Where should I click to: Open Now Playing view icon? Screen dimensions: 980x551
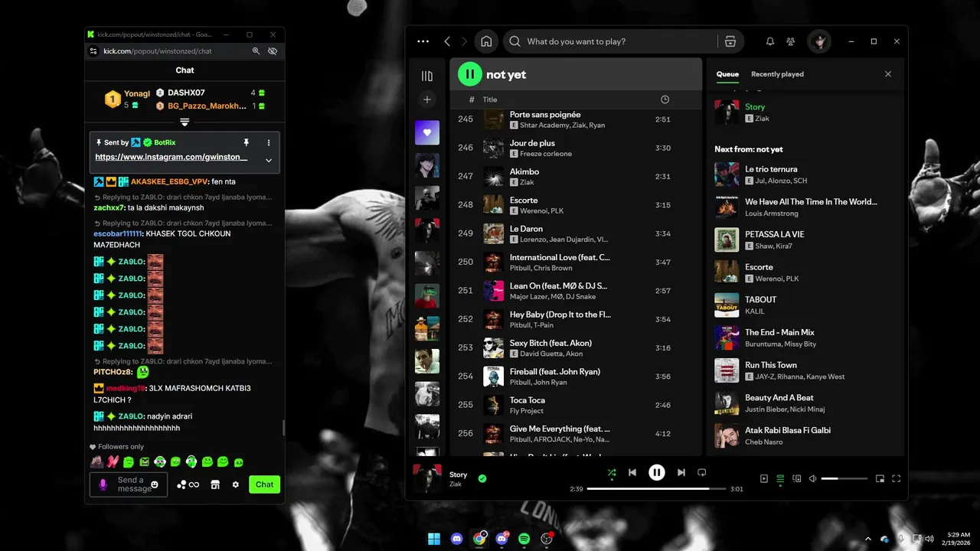click(763, 479)
